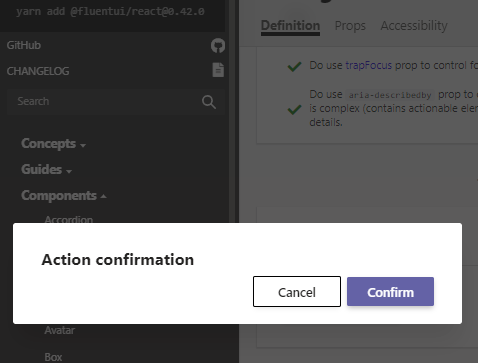Viewport: 478px width, 363px height.
Task: Open the Accessibility tab
Action: pos(414,26)
